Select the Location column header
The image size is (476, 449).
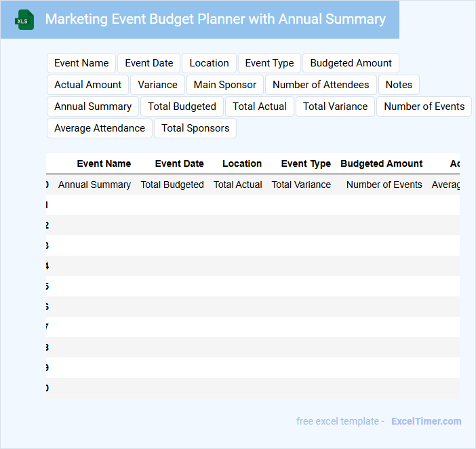click(242, 163)
